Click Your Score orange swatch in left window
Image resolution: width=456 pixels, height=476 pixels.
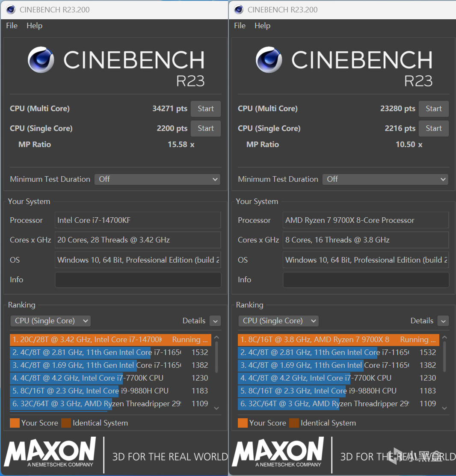pos(15,423)
